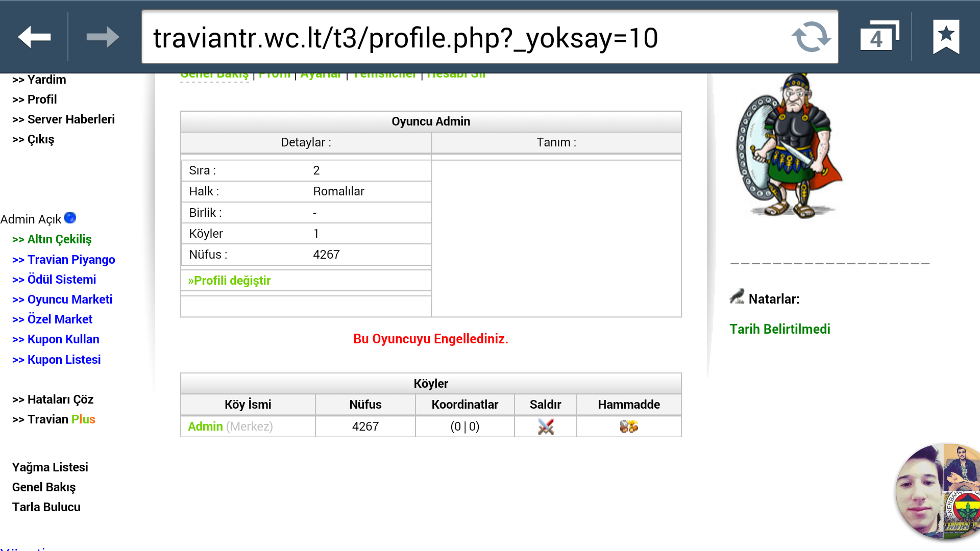Click the Bu Oyuncuyu Engellediniz message
This screenshot has width=980, height=551.
431,339
